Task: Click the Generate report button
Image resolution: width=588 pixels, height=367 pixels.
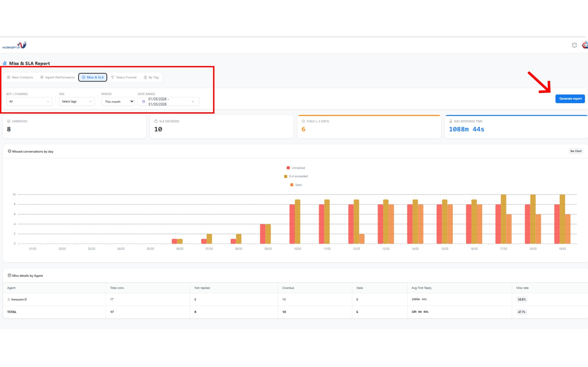Action: click(x=570, y=99)
